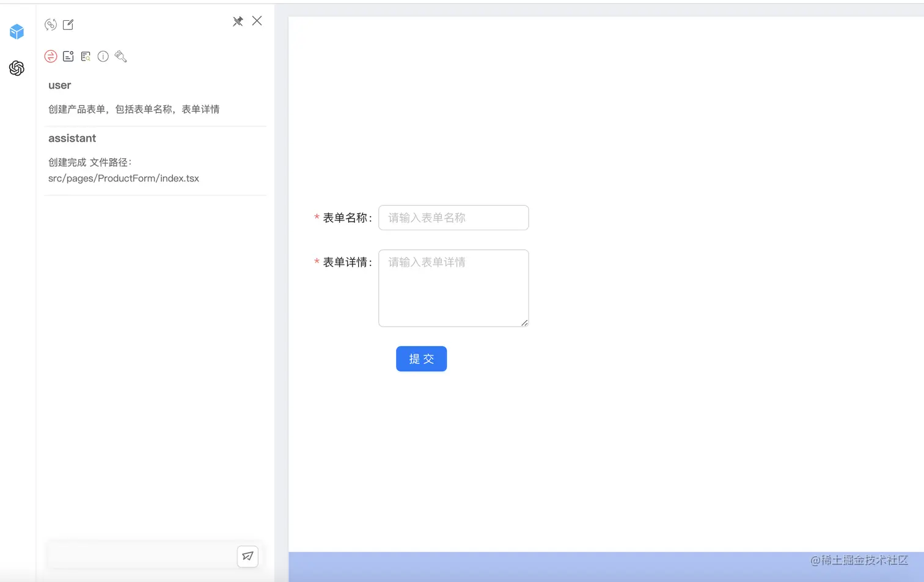
Task: Click the 表单详情 textarea
Action: 453,288
